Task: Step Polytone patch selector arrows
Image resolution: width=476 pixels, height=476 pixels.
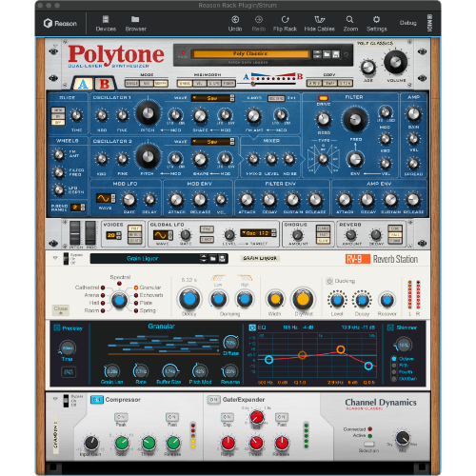Action: click(x=317, y=54)
